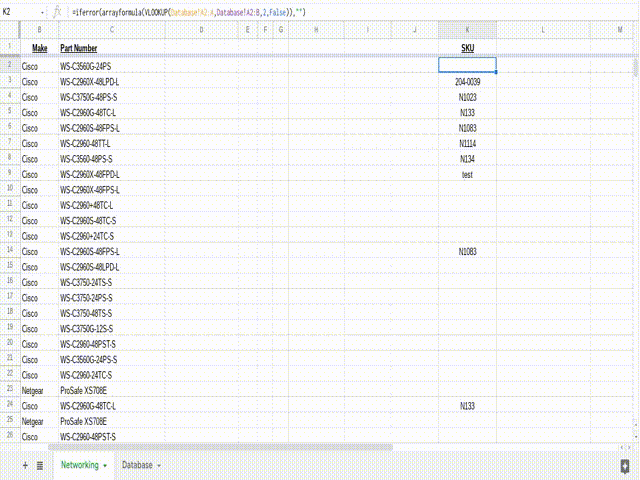The height and width of the screenshot is (480, 640).
Task: Select the active cell K2
Action: click(x=467, y=65)
